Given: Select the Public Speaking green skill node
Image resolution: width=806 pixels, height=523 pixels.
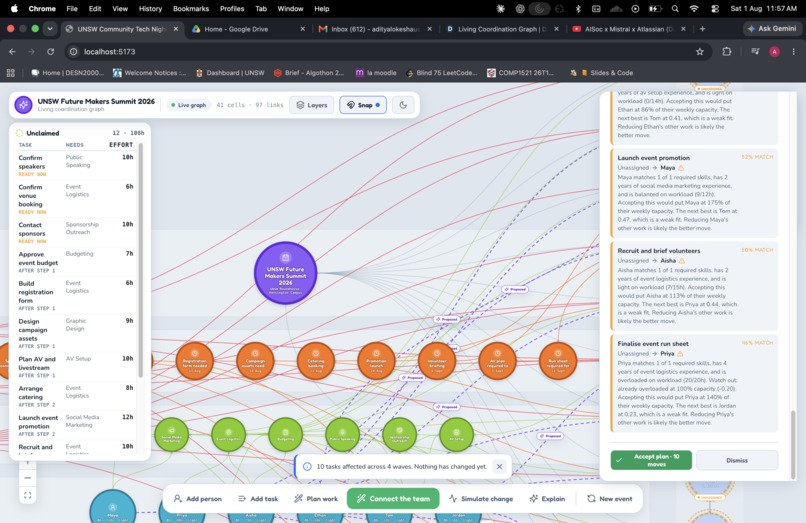Looking at the screenshot, I should coord(342,435).
